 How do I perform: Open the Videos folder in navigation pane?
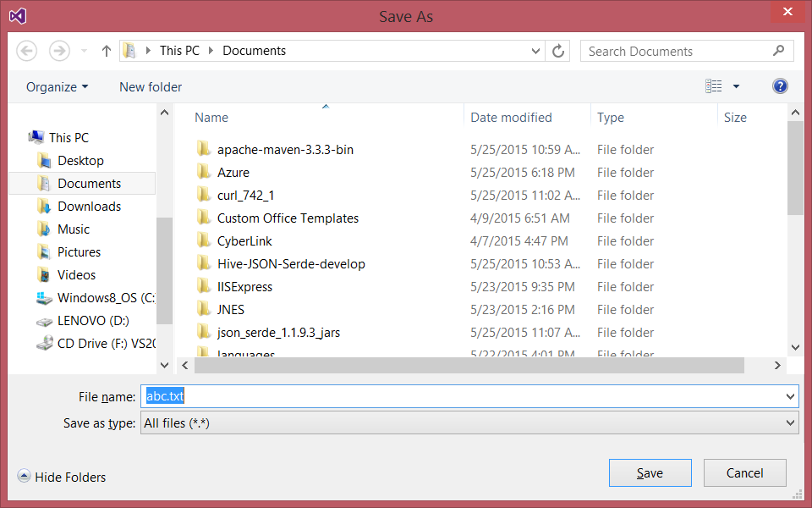(x=75, y=274)
